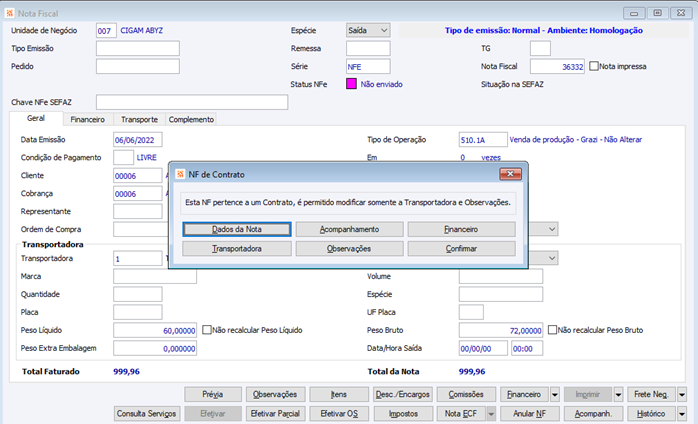
Task: Open the Transporte tab
Action: point(139,119)
